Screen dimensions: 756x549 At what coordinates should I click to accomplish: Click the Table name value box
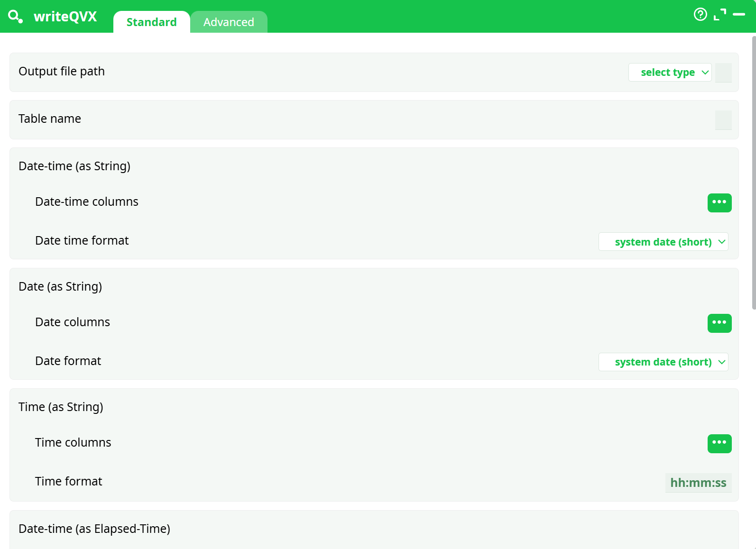723,120
